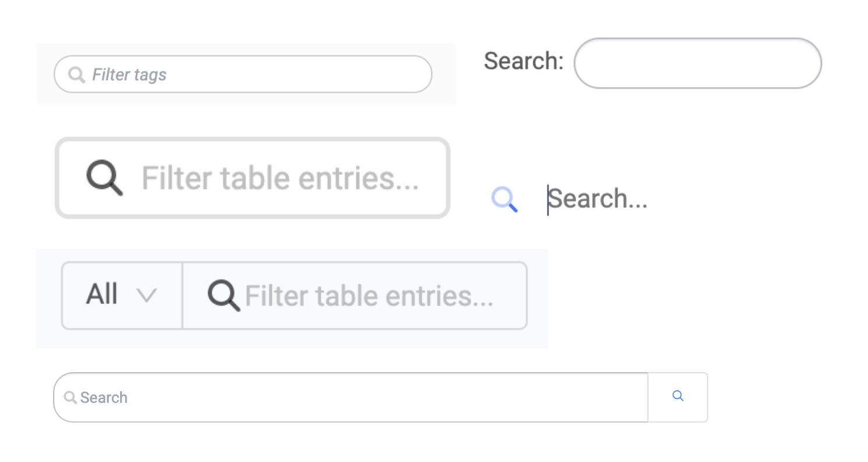Open the All category dropdown

[121, 296]
